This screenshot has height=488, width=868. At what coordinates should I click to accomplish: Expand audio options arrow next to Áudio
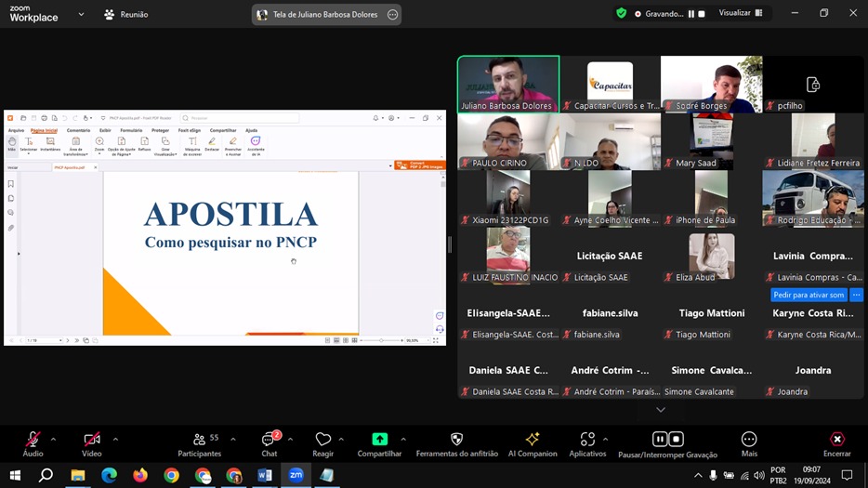tap(53, 439)
